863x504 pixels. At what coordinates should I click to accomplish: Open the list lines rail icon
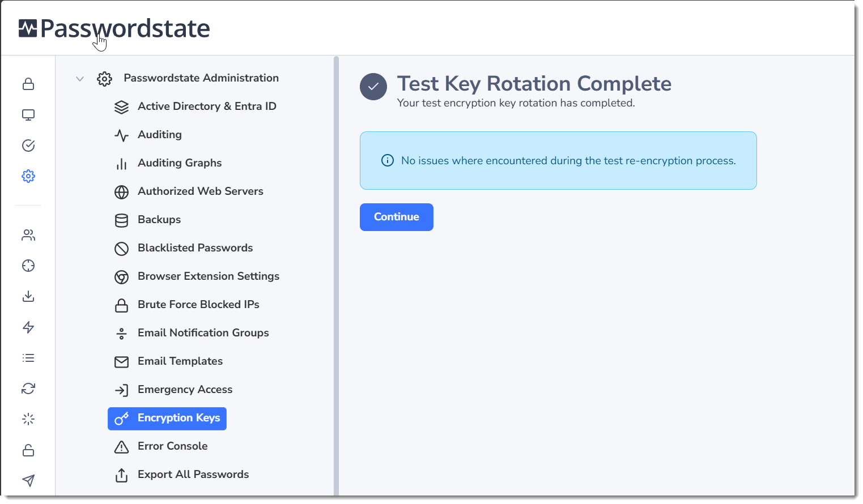tap(28, 358)
